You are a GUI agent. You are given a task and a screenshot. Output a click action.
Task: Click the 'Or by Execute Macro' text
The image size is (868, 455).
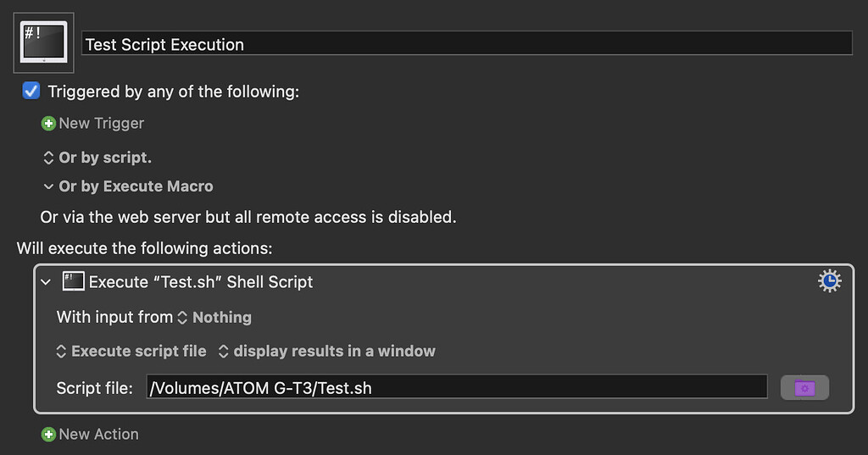[136, 186]
